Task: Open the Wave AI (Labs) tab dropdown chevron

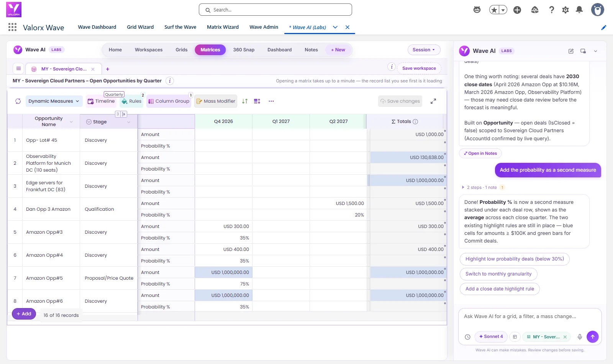Action: (x=335, y=27)
